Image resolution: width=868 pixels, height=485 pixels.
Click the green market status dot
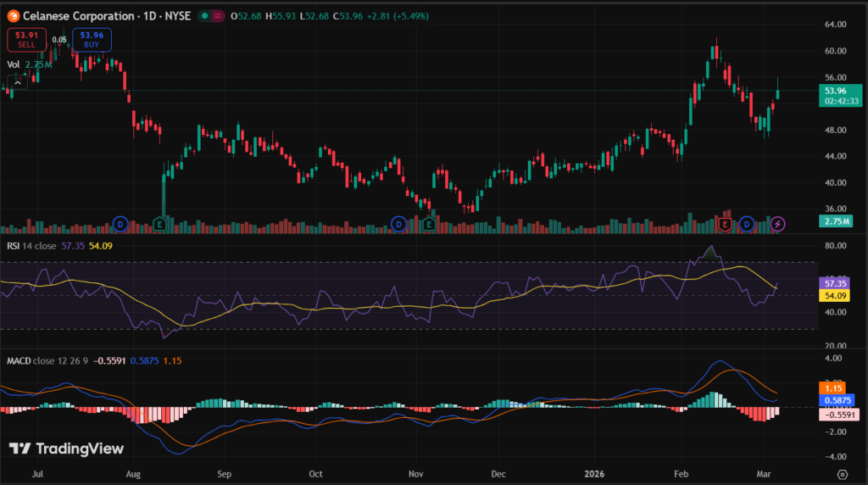point(205,16)
